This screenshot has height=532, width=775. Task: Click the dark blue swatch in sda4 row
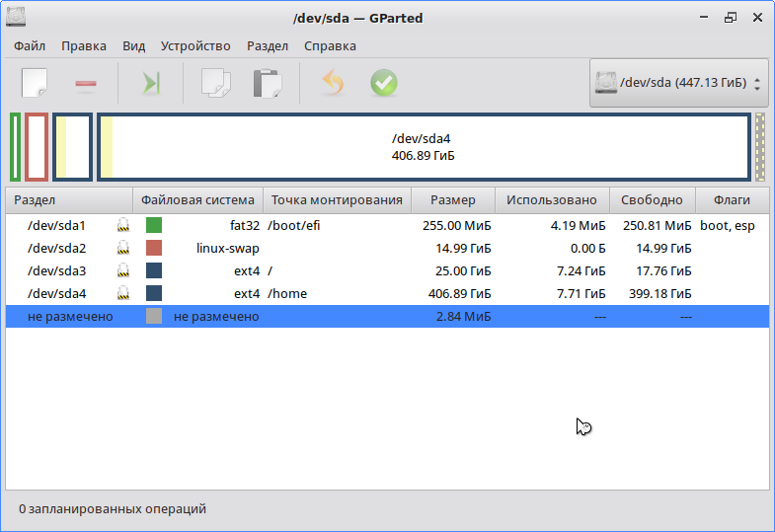pyautogui.click(x=154, y=293)
